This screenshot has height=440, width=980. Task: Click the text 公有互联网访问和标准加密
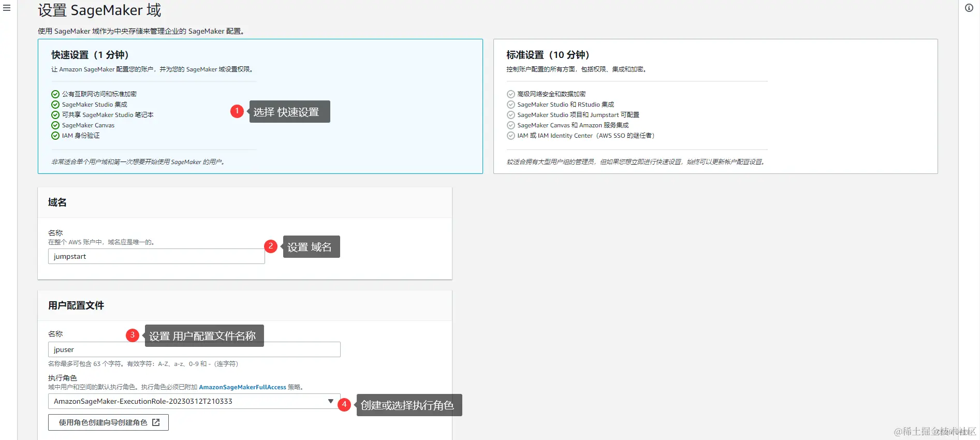pos(99,94)
